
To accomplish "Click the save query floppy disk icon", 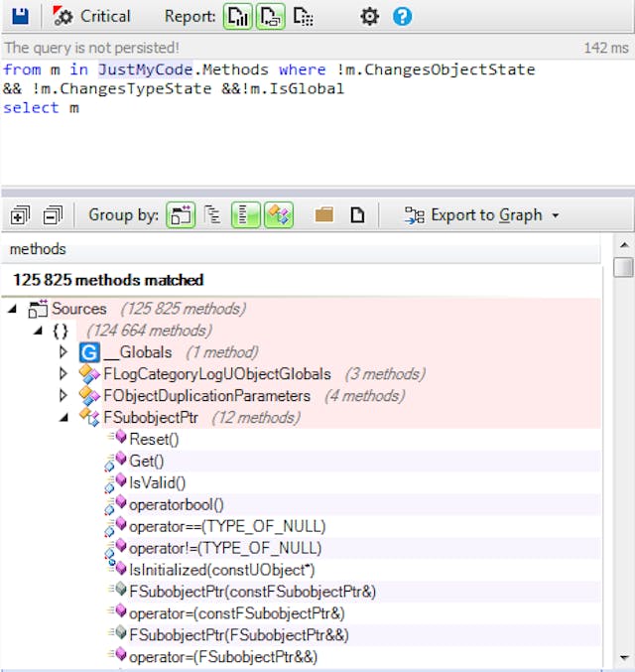I will coord(19,16).
